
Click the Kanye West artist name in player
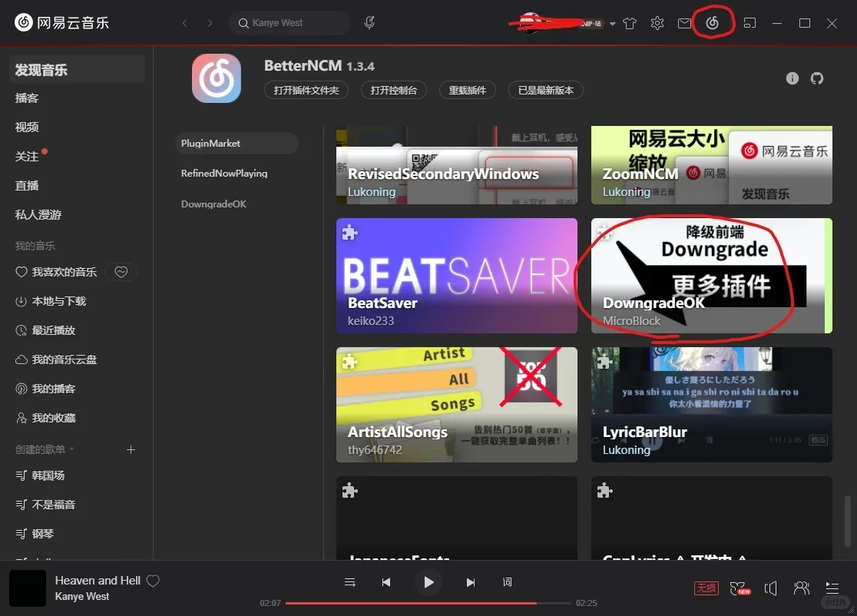click(82, 596)
